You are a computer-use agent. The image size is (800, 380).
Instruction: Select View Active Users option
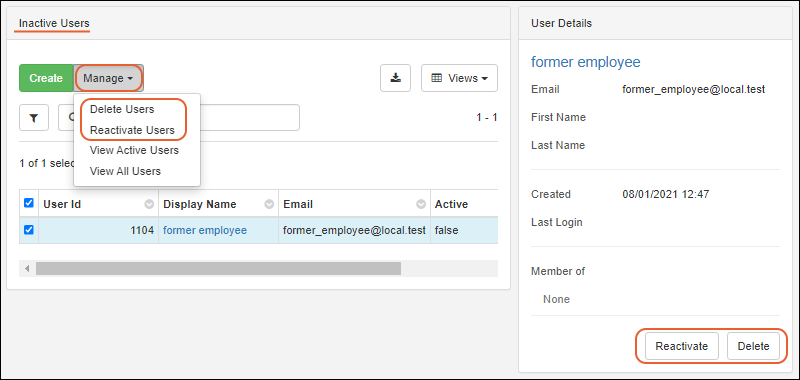[x=134, y=150]
